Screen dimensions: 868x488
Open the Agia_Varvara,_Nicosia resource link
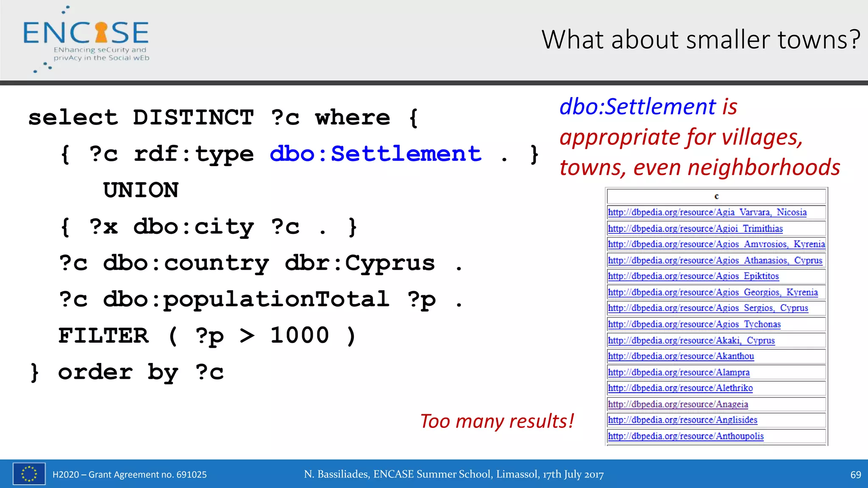point(707,212)
